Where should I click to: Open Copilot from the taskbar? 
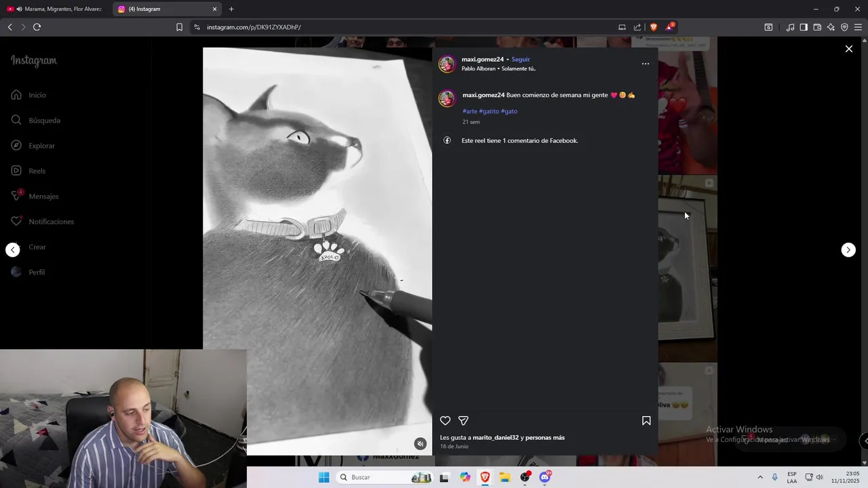(x=465, y=477)
